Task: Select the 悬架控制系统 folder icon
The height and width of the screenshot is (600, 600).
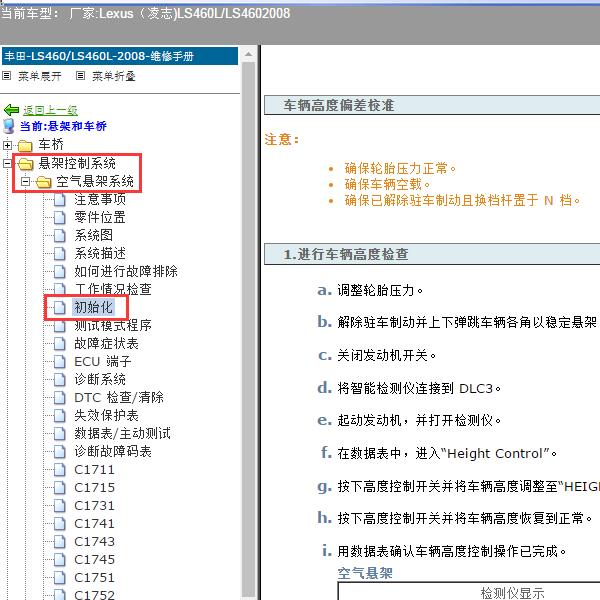Action: click(x=26, y=164)
